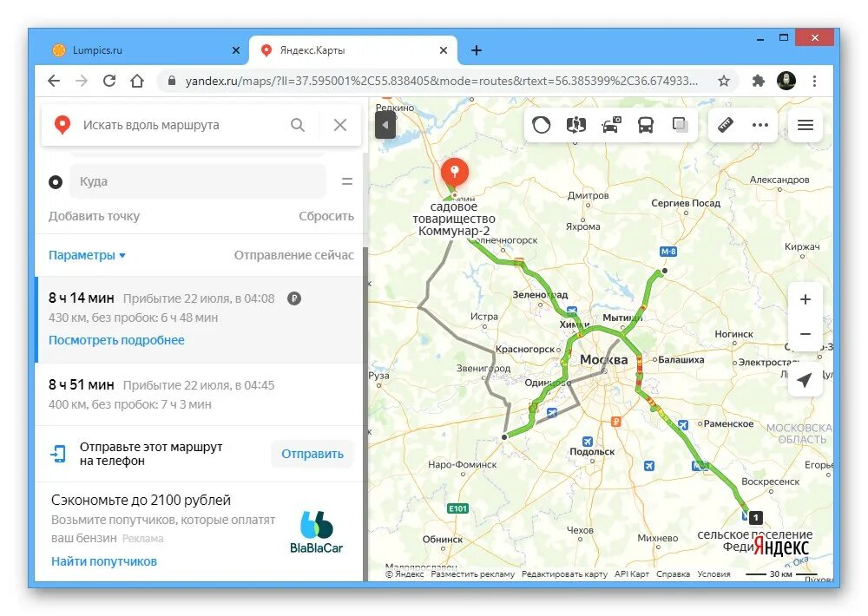
Task: Zoom out the map with minus button
Action: point(805,334)
